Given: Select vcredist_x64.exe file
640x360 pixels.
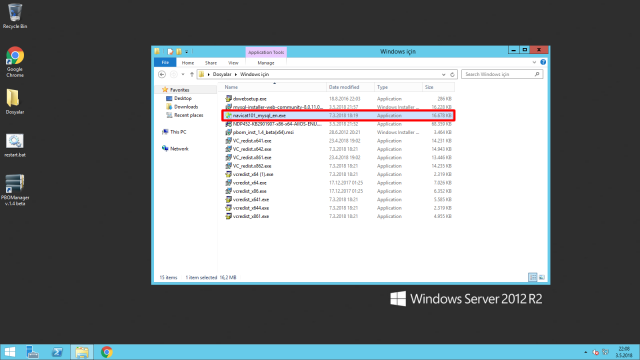Looking at the screenshot, I should point(338,183).
